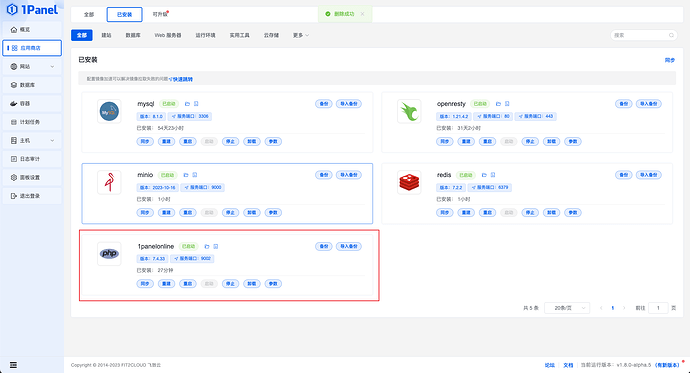Viewport: 690px width, 373px height.
Task: Click the openresty bird logo
Action: pos(409,111)
